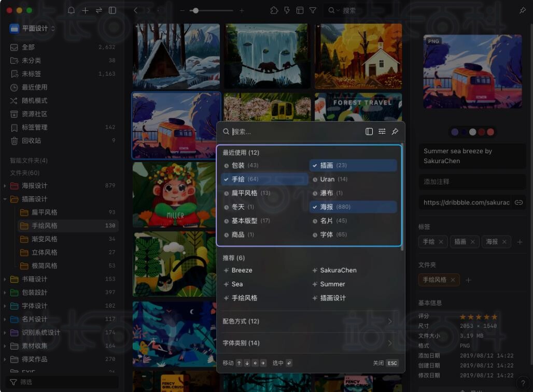533x392 pixels.
Task: Open tag popup settings sliders icon
Action: (x=382, y=132)
